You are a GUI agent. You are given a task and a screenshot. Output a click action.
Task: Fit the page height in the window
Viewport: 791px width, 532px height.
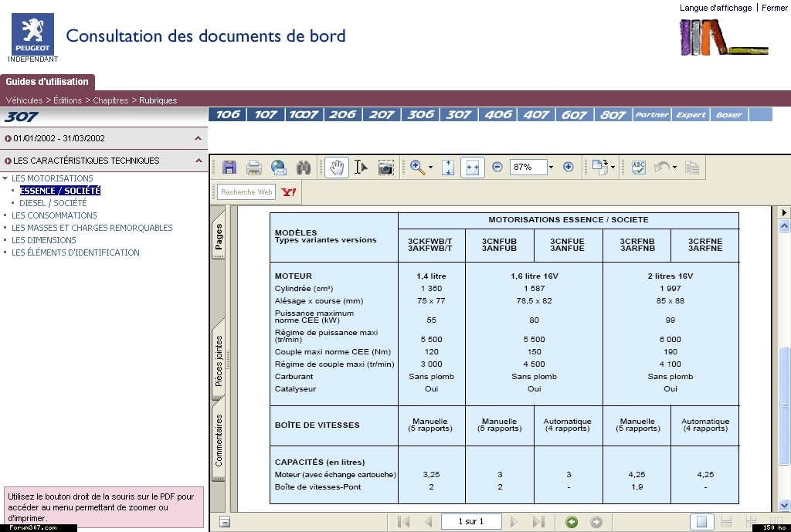[x=448, y=168]
